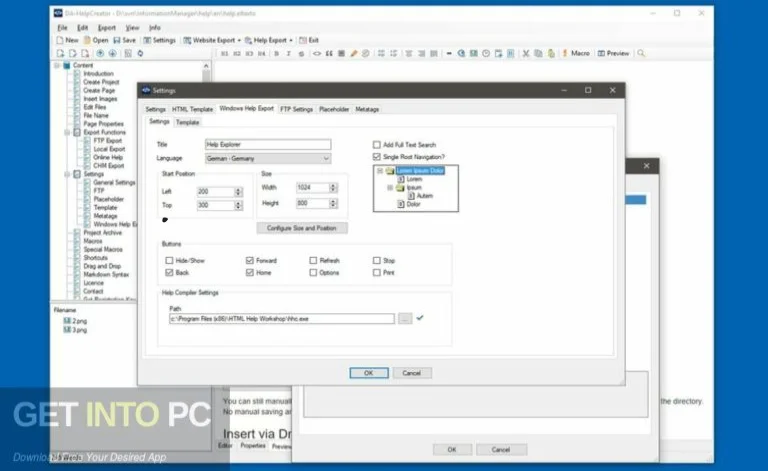Enable the Print button checkbox

377,273
